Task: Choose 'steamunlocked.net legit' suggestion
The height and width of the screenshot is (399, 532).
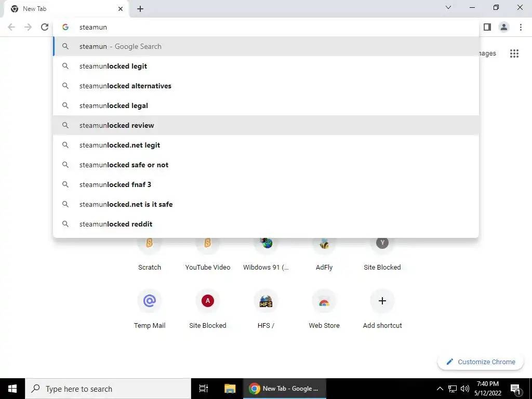Action: coord(266,145)
